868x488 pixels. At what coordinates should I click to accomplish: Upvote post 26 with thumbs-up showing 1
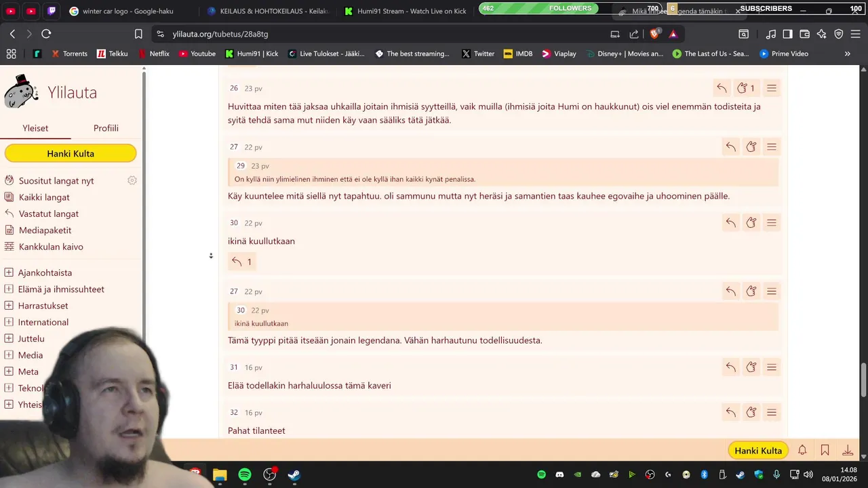click(746, 88)
